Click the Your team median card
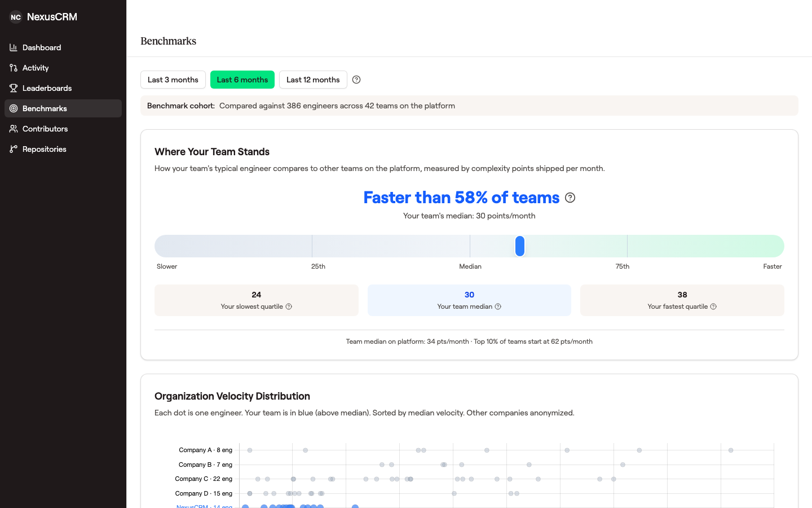The width and height of the screenshot is (812, 508). click(469, 300)
